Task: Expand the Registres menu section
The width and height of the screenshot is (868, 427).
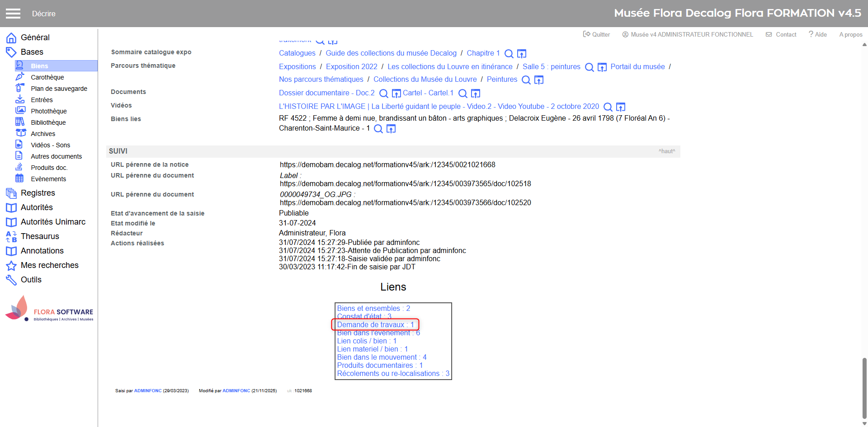Action: pos(38,193)
